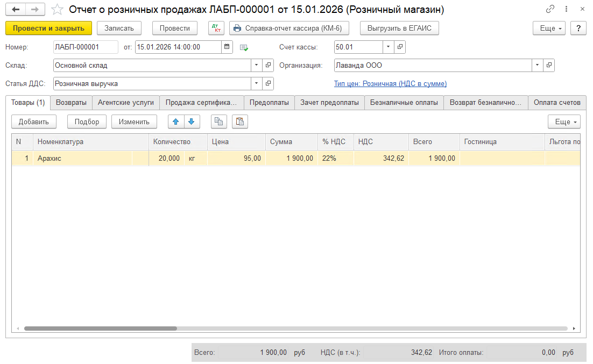This screenshot has height=364, width=593.
Task: Click Количество column header
Action: click(178, 142)
